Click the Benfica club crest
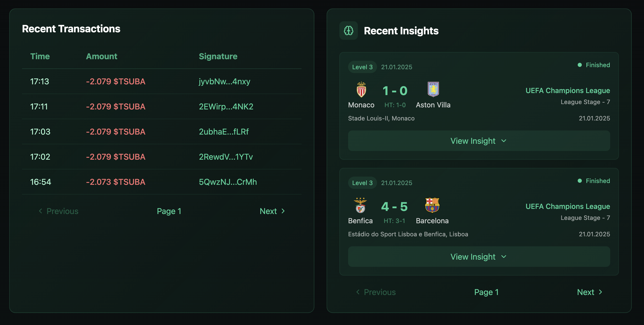 coord(360,205)
